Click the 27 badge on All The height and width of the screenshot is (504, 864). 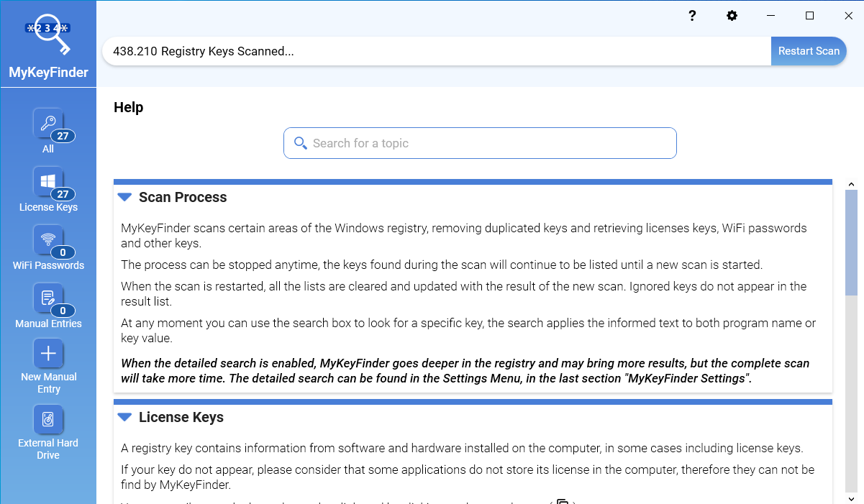[63, 136]
